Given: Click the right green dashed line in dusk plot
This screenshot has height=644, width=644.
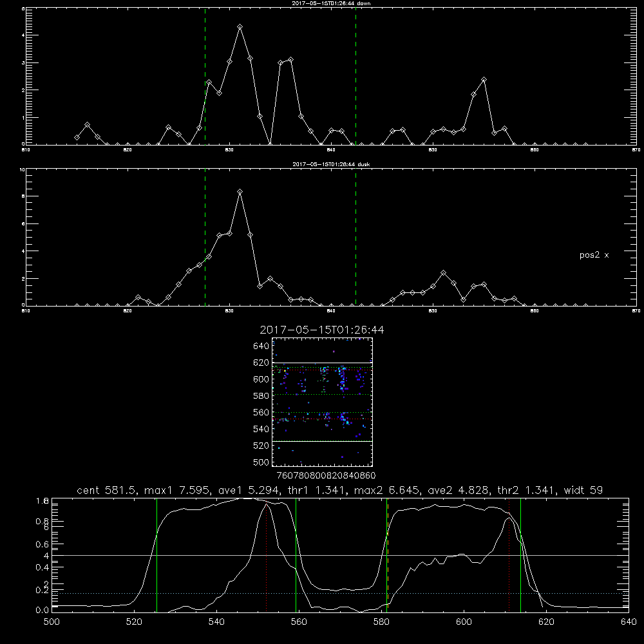Looking at the screenshot, I should [x=355, y=238].
